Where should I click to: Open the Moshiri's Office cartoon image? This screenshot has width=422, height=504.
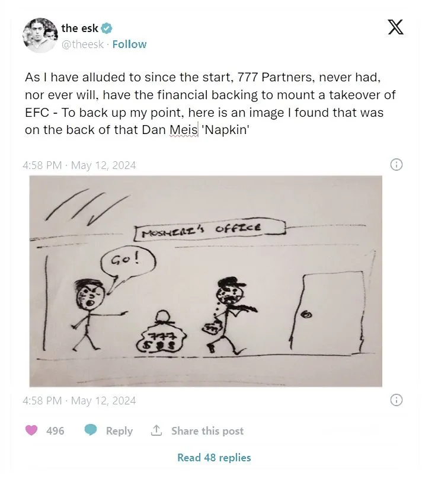coord(206,281)
